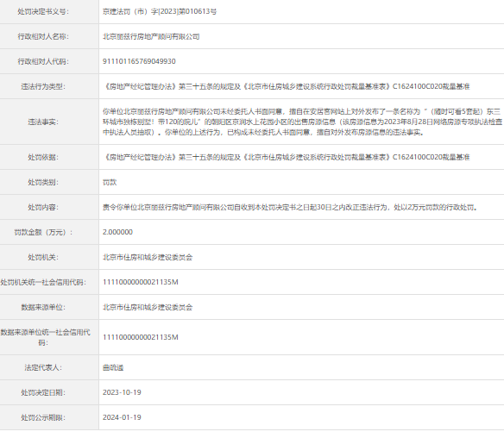Select the label 行政相对人名称
This screenshot has height=438, width=504.
pyautogui.click(x=43, y=36)
